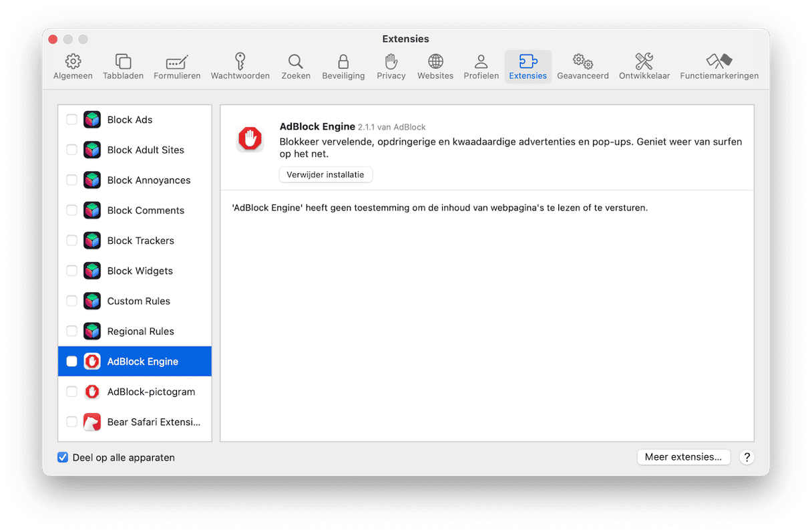This screenshot has height=532, width=812.
Task: Open the Algemeen gear settings icon
Action: (x=73, y=62)
